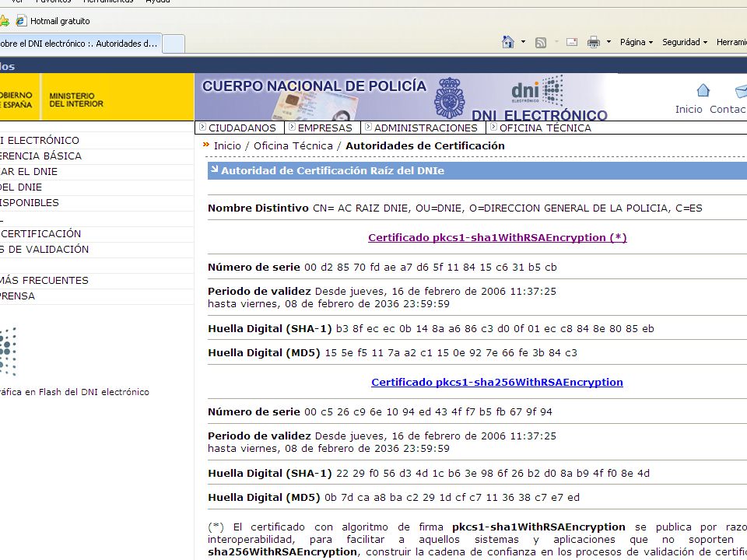Open the Página menu

click(636, 42)
